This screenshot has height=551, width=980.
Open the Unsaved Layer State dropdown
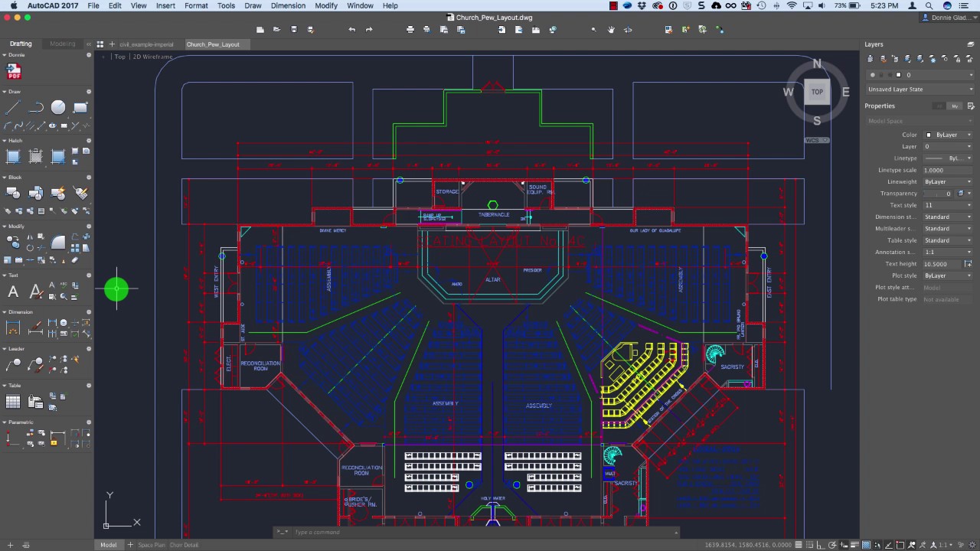pyautogui.click(x=919, y=90)
